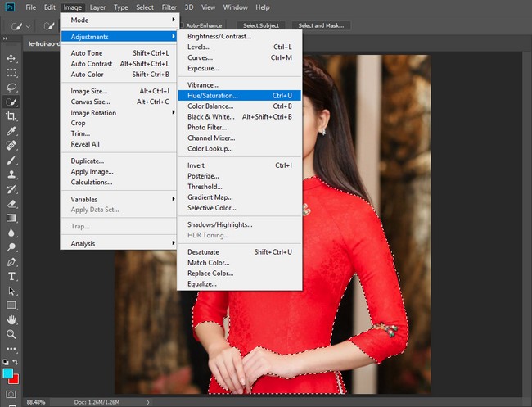Select the Spot Healing Brush tool
Viewport: 532px width, 407px height.
(x=11, y=146)
